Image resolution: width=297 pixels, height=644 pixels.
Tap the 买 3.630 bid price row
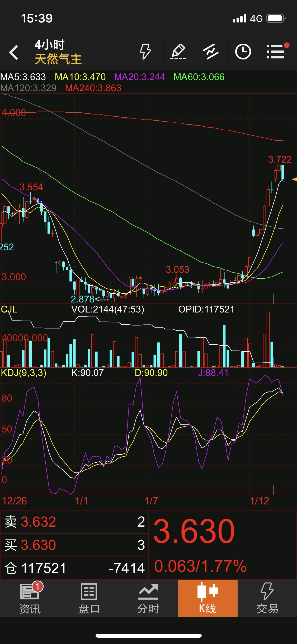74,545
